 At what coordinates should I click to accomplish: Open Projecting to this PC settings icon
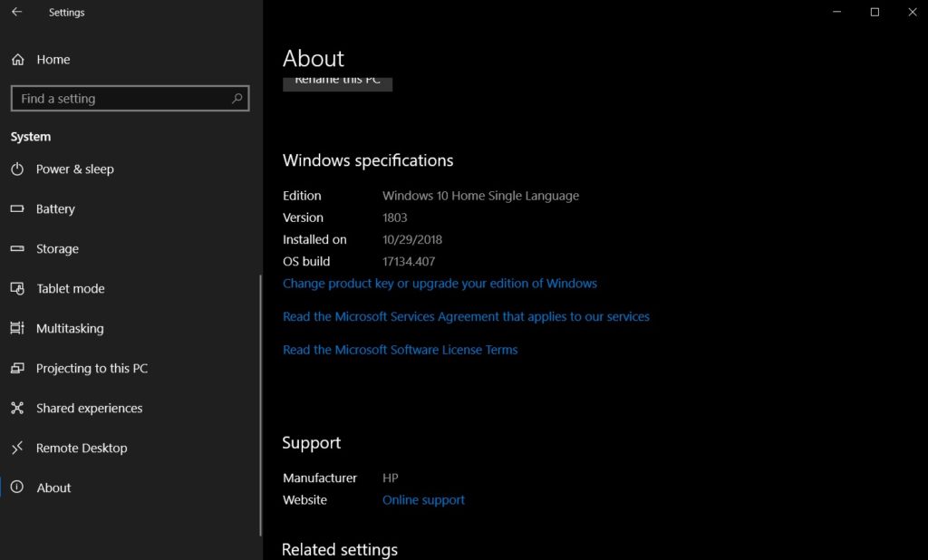click(x=18, y=368)
